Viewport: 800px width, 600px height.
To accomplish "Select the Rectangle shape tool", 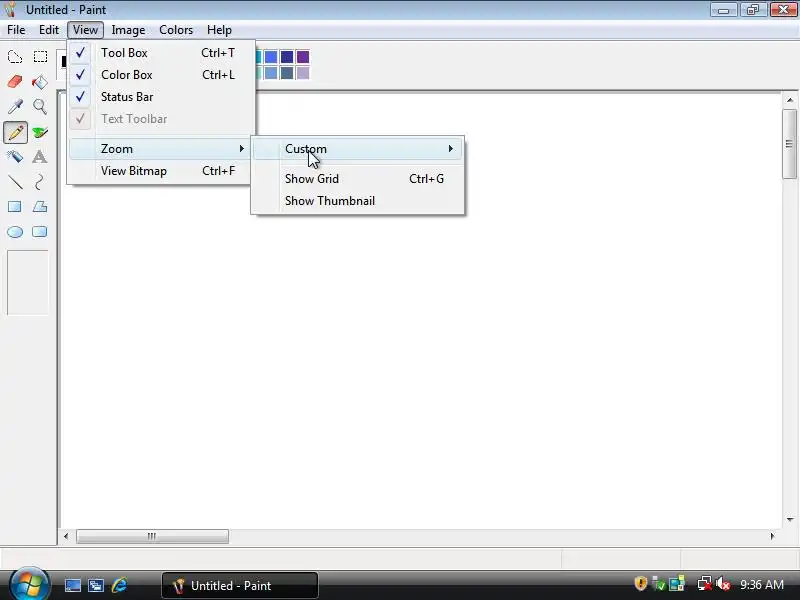I will point(15,207).
